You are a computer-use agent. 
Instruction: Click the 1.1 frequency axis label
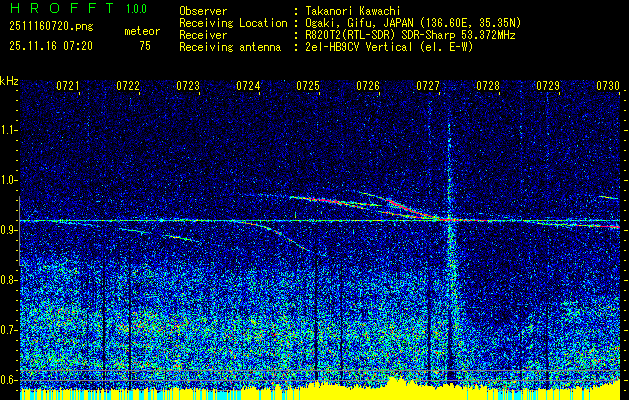[8, 130]
